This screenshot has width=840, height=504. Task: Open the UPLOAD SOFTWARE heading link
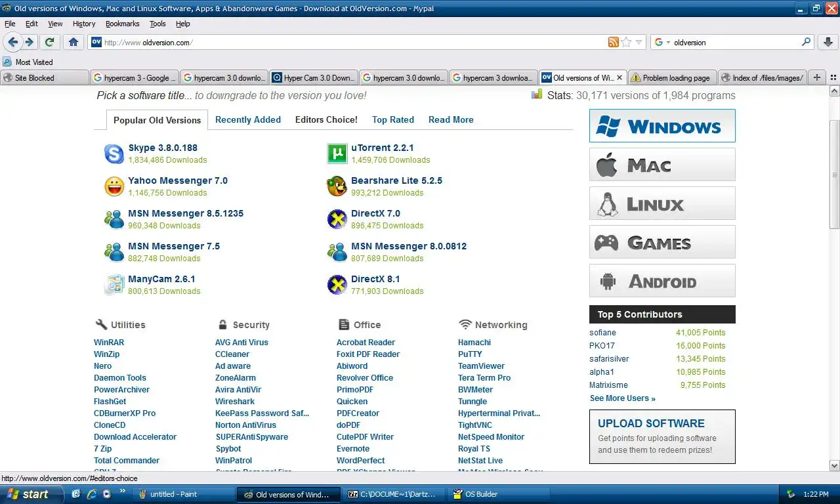651,423
